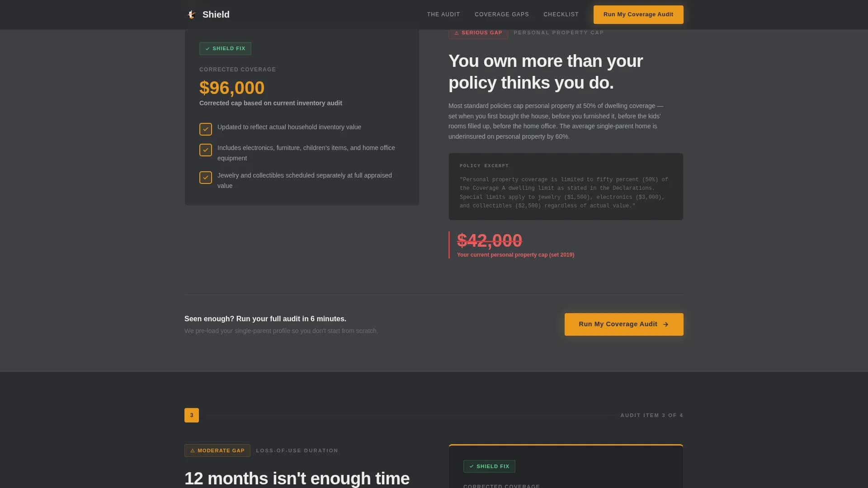
Task: Click the warning icon on Serious Gap badge
Action: point(457,33)
